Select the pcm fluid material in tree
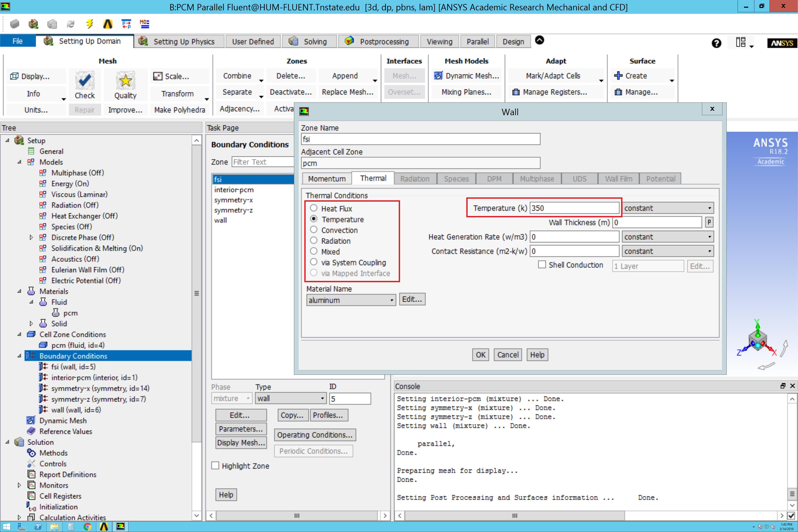 pos(70,313)
